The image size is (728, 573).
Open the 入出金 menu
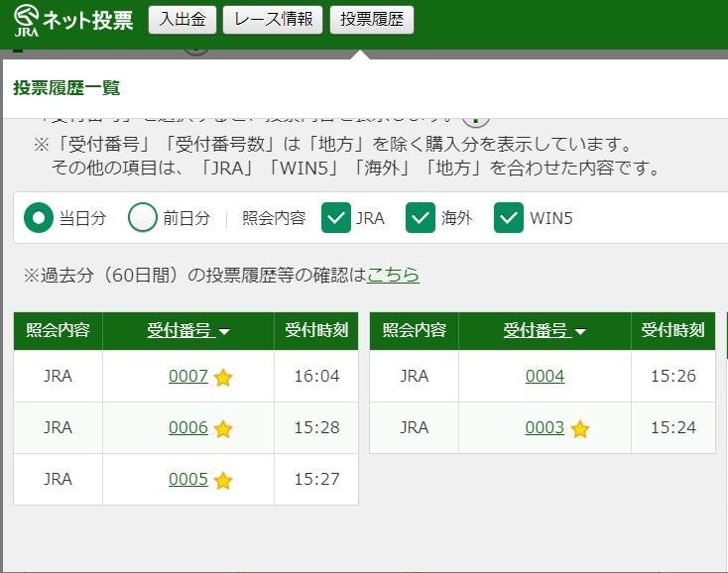click(x=182, y=20)
